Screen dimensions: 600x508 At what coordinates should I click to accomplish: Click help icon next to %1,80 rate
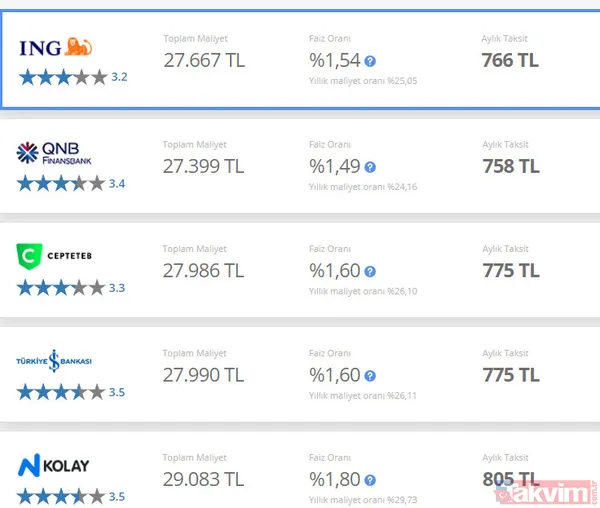click(370, 481)
